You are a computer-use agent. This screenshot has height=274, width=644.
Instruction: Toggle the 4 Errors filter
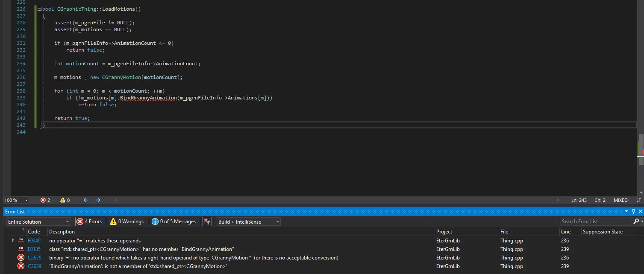[90, 222]
